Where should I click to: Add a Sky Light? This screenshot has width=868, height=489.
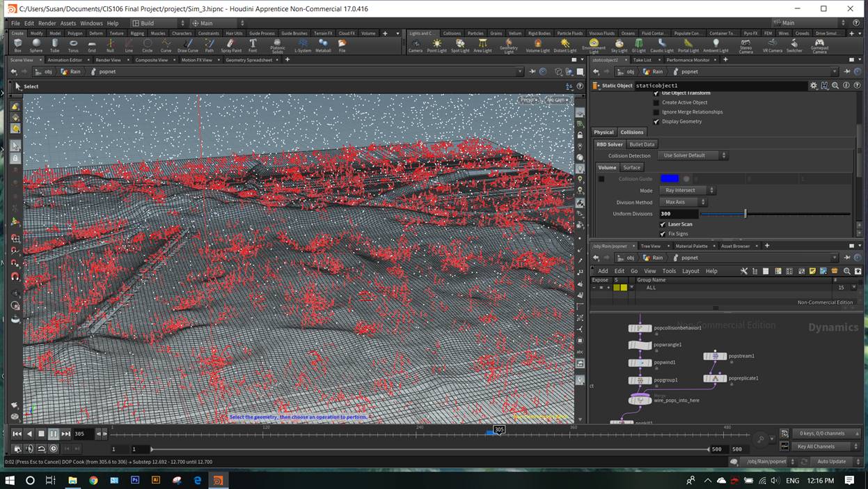pyautogui.click(x=619, y=45)
